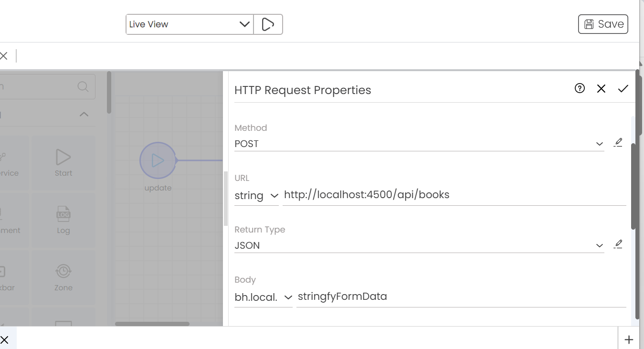Screen dimensions: 644x349
Task: Click the Body label
Action: point(245,280)
